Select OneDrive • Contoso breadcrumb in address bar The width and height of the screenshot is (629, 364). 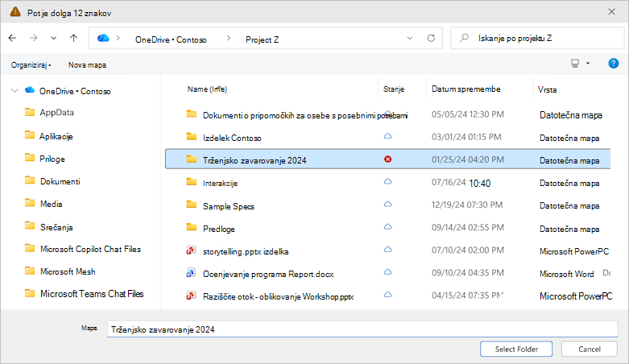pos(171,39)
